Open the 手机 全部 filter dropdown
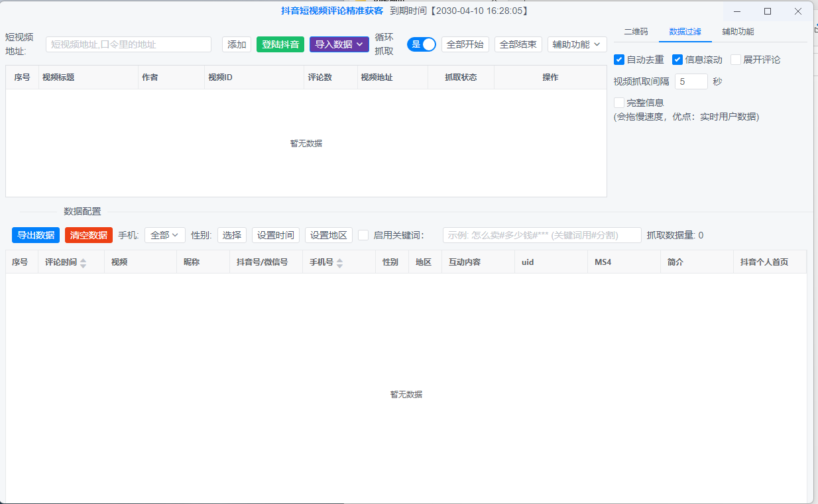This screenshot has height=504, width=818. tap(165, 235)
